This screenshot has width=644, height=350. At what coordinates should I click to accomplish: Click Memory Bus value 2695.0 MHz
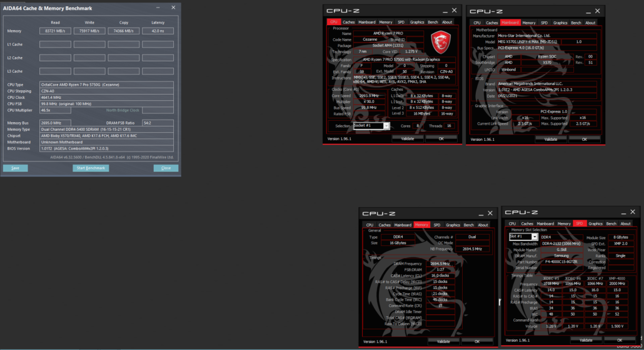point(55,123)
